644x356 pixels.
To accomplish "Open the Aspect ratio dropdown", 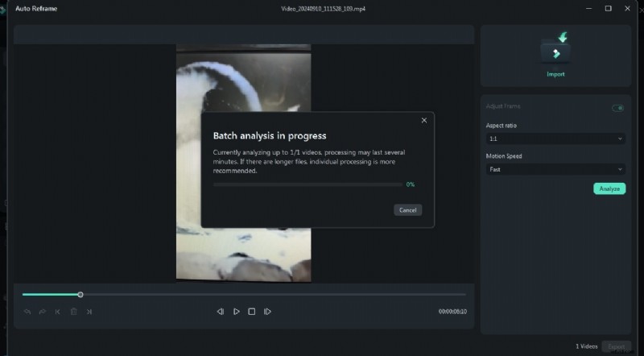I will tap(555, 139).
